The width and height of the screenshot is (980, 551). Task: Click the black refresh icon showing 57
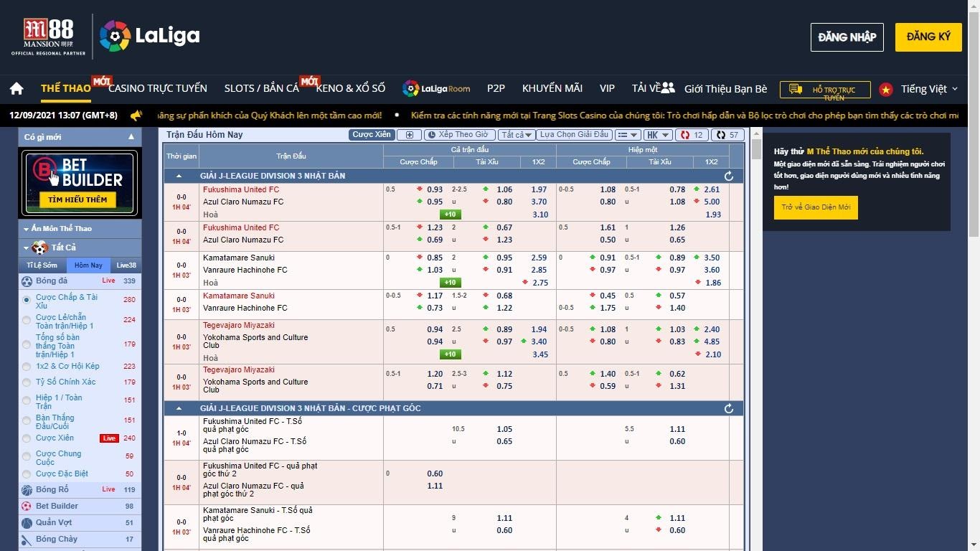(727, 135)
